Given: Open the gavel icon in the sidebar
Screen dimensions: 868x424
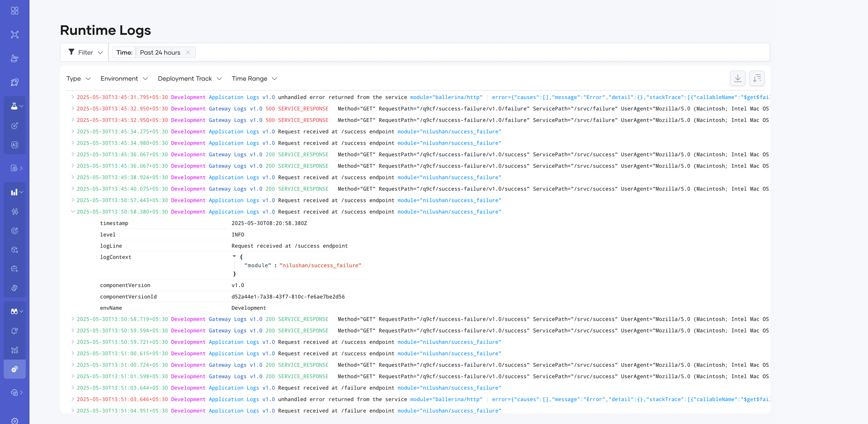Looking at the screenshot, I should pyautogui.click(x=15, y=58).
